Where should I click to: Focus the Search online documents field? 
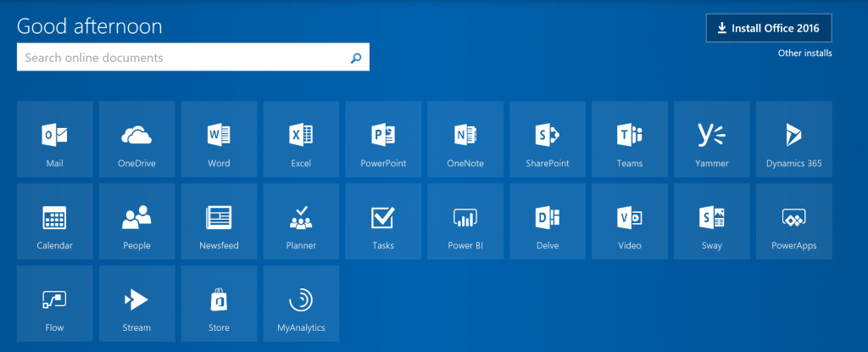(193, 57)
